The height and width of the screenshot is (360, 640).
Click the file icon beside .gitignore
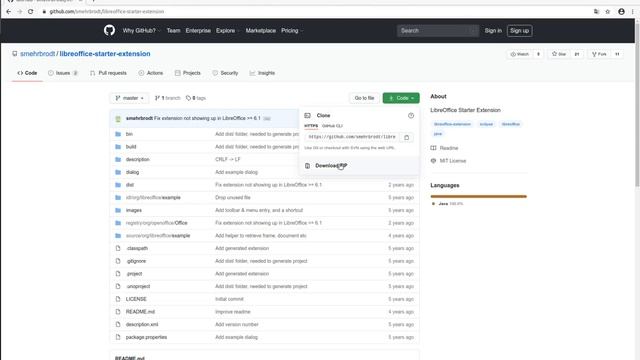118,261
